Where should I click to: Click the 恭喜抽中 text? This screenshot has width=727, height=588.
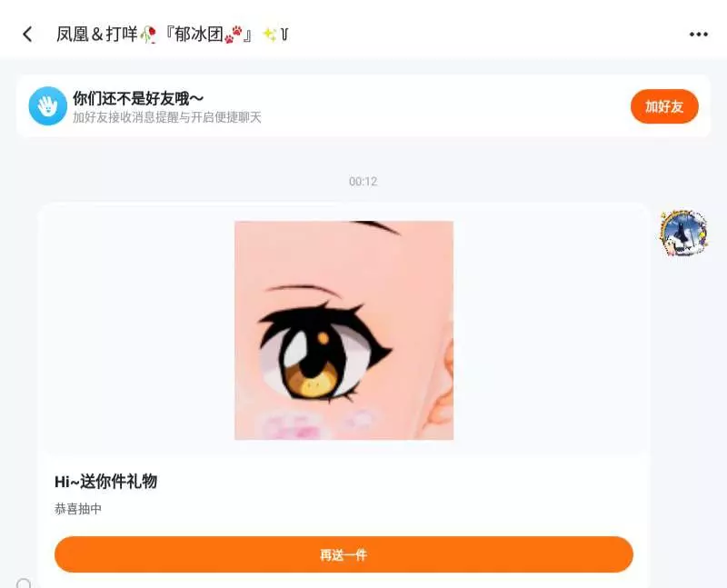[78, 509]
